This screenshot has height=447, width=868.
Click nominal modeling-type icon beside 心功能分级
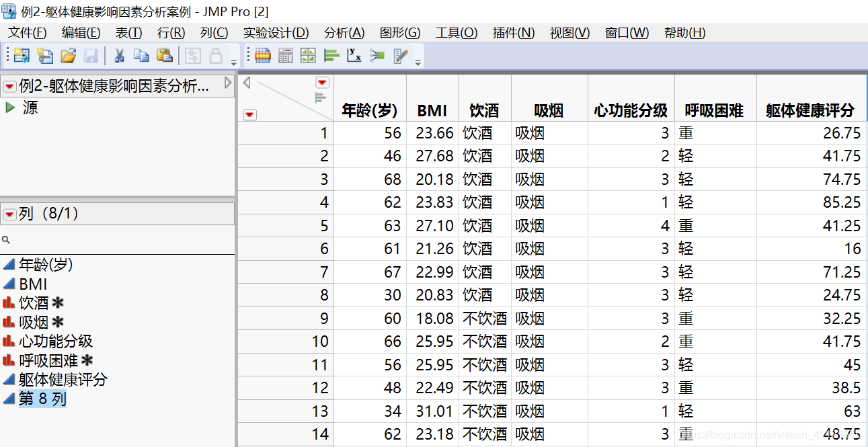[x=9, y=341]
